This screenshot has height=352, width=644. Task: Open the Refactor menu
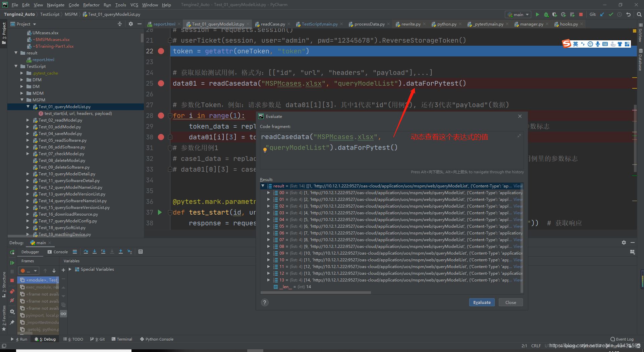(91, 5)
